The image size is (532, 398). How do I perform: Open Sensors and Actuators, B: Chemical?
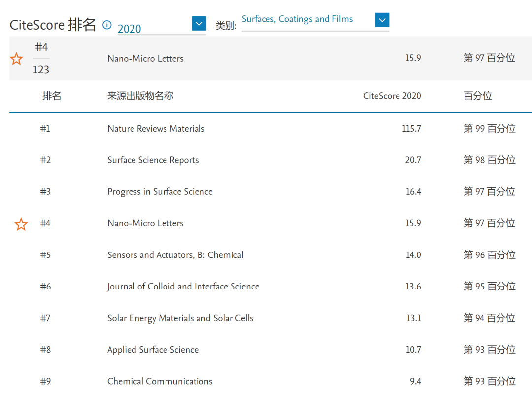(175, 254)
